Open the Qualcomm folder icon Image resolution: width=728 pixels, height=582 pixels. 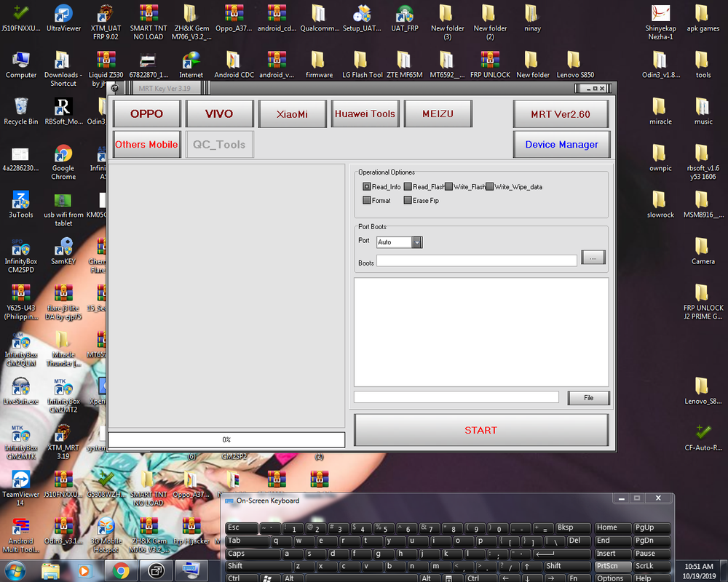pyautogui.click(x=320, y=19)
